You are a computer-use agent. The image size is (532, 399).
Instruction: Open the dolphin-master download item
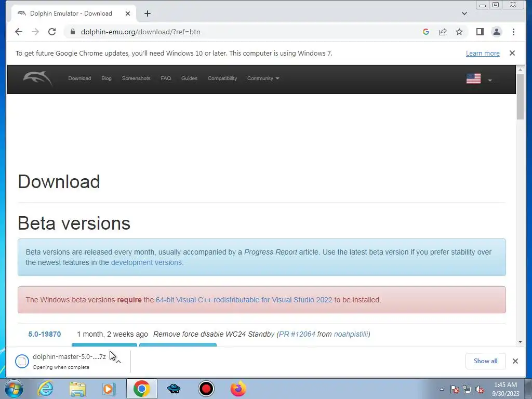point(61,361)
